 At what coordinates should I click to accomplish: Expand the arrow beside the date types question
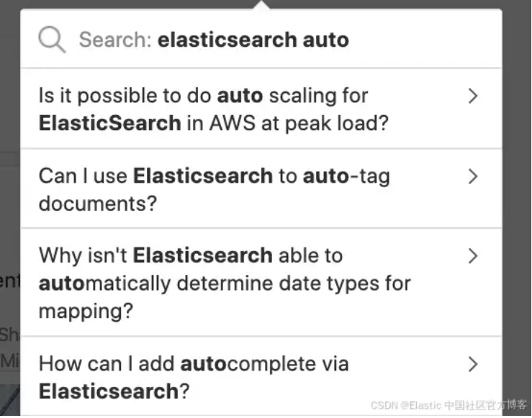[473, 256]
